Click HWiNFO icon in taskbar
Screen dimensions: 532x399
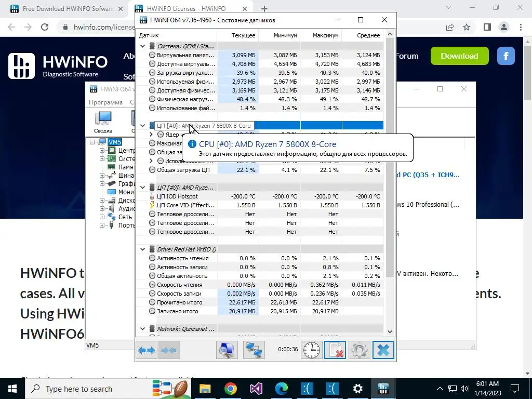click(x=383, y=389)
